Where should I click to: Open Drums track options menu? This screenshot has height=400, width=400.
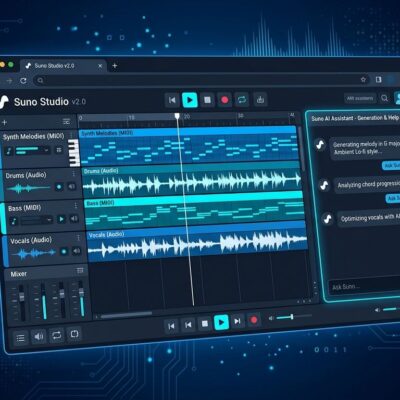pyautogui.click(x=74, y=174)
